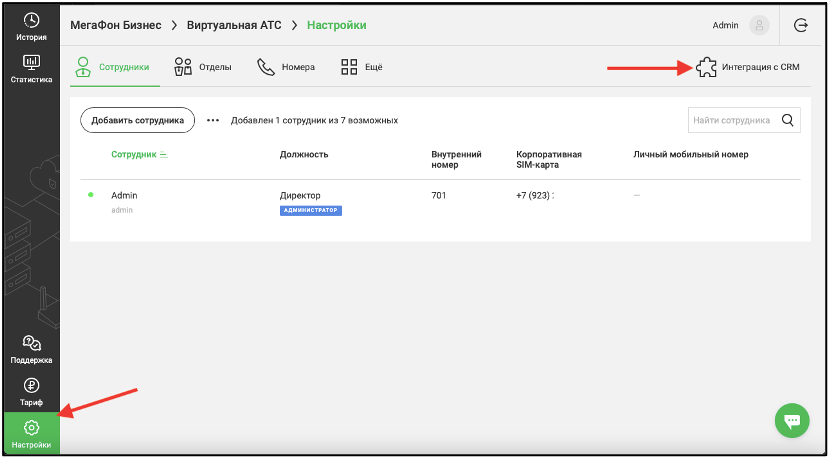Click the Виртуальная АТС breadcrumb
This screenshot has width=829, height=458.
[234, 25]
